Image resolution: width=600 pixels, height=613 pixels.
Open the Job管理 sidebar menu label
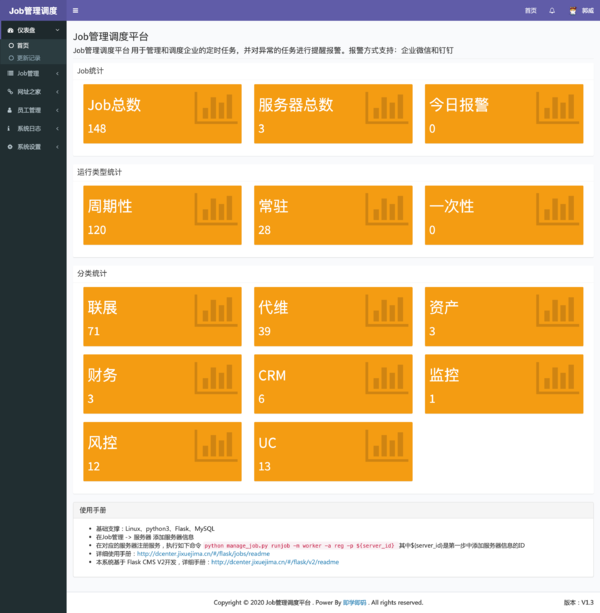28,73
